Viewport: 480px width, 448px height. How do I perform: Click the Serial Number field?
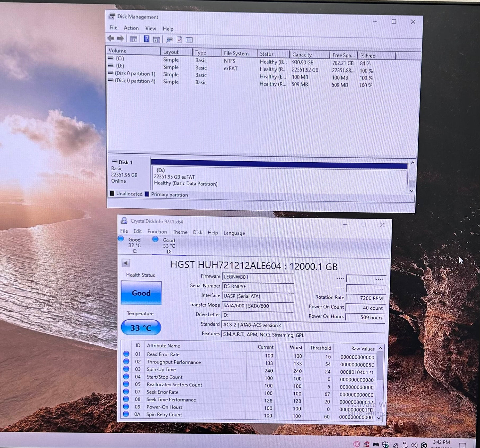coord(258,286)
